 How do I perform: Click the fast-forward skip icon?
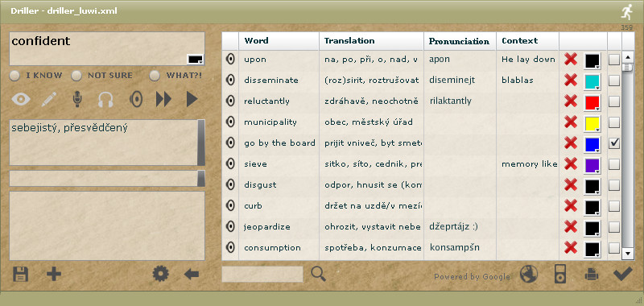coord(163,99)
